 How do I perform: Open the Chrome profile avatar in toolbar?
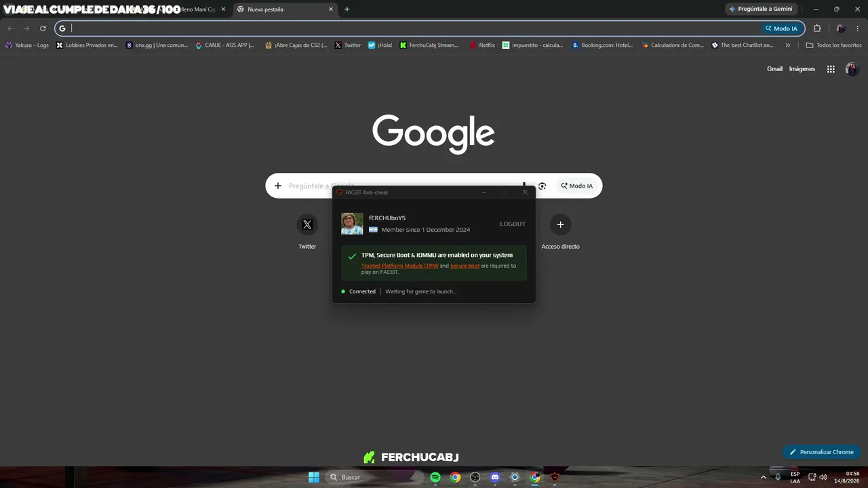841,28
